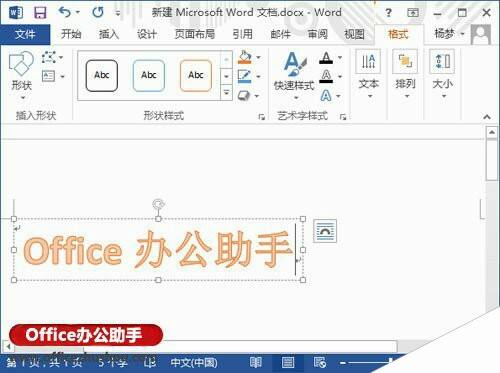Open WordArt Styles dialog launcher
The height and width of the screenshot is (373, 500).
pyautogui.click(x=343, y=117)
